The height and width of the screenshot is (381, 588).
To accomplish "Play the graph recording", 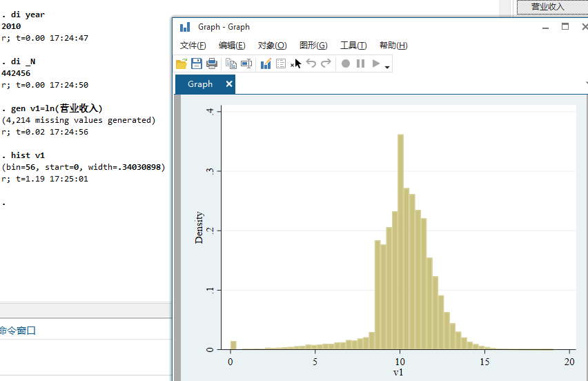I will pyautogui.click(x=376, y=63).
